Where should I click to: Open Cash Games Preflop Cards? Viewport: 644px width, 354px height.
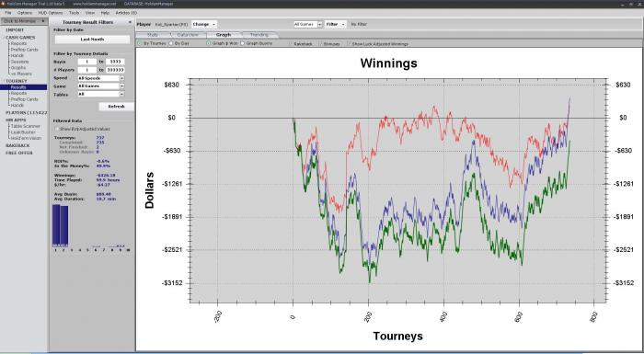pos(24,50)
